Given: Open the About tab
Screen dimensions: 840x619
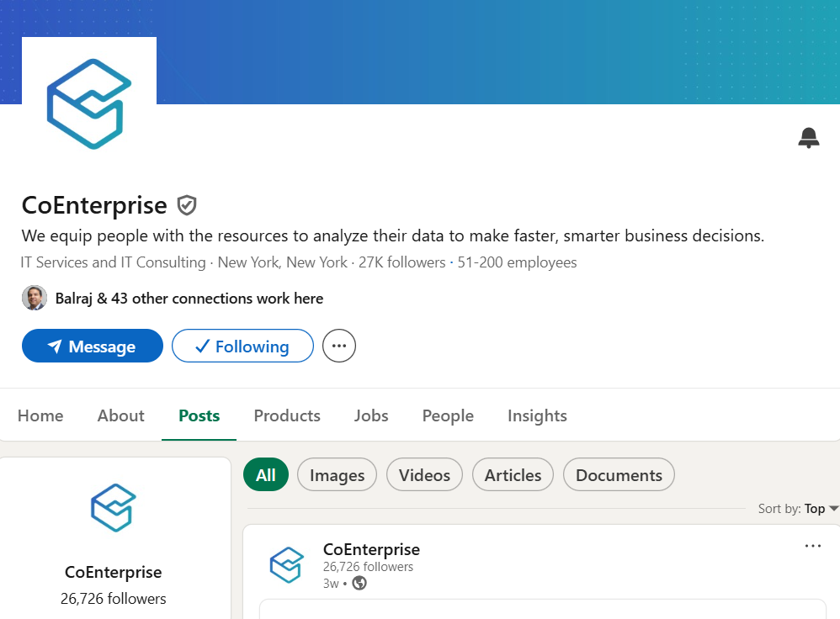Looking at the screenshot, I should [120, 415].
